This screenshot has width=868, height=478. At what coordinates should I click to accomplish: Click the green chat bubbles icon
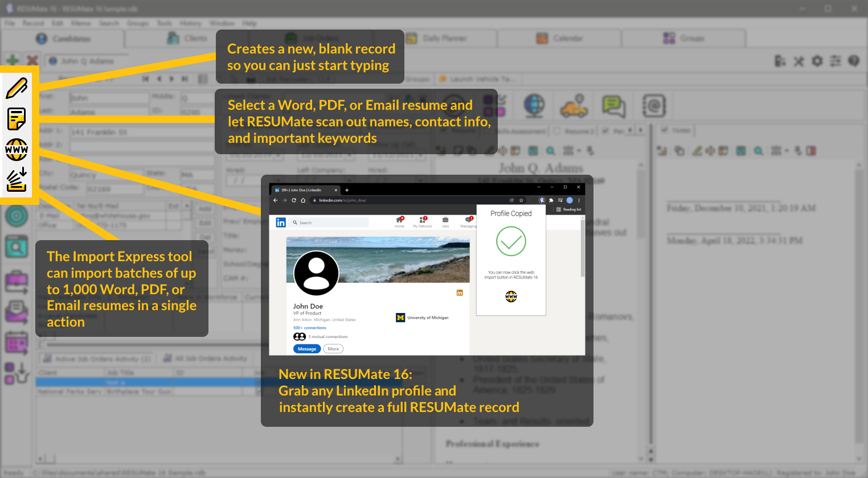coord(614,106)
